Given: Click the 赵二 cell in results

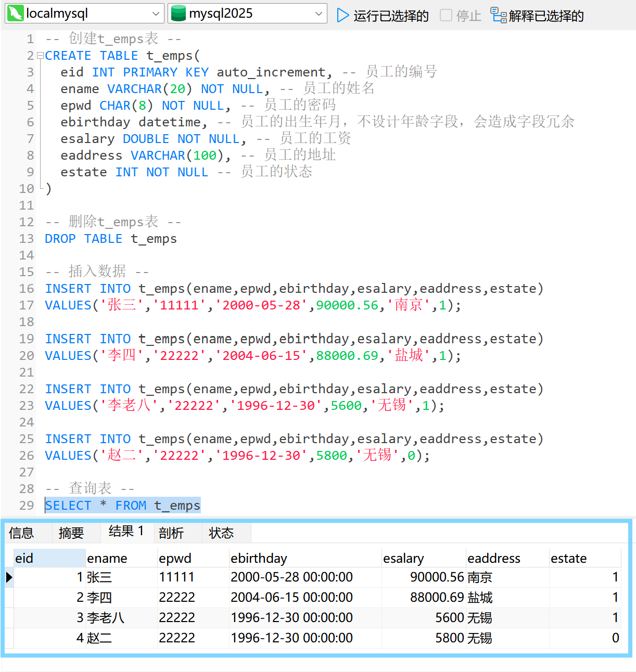Looking at the screenshot, I should (121, 638).
